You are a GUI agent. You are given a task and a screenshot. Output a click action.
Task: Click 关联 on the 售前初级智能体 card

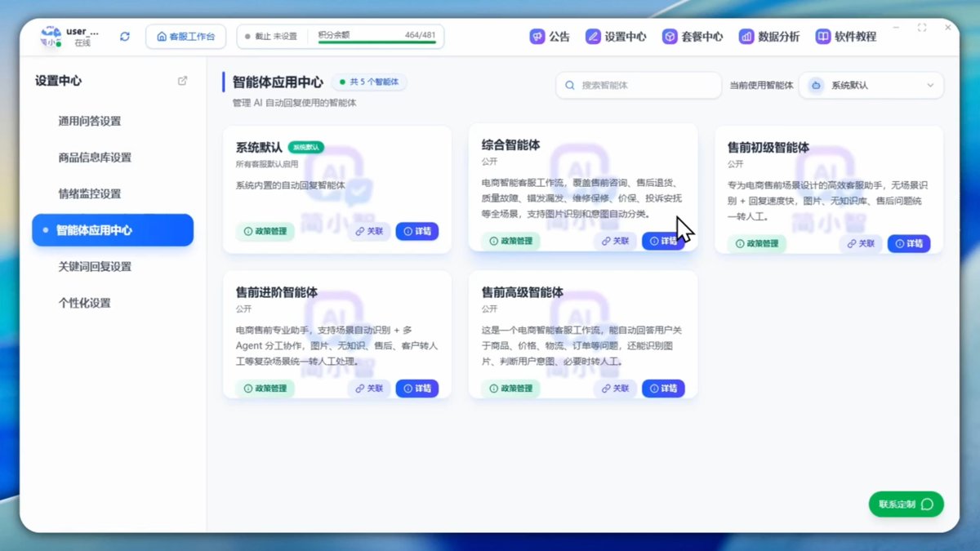point(861,243)
